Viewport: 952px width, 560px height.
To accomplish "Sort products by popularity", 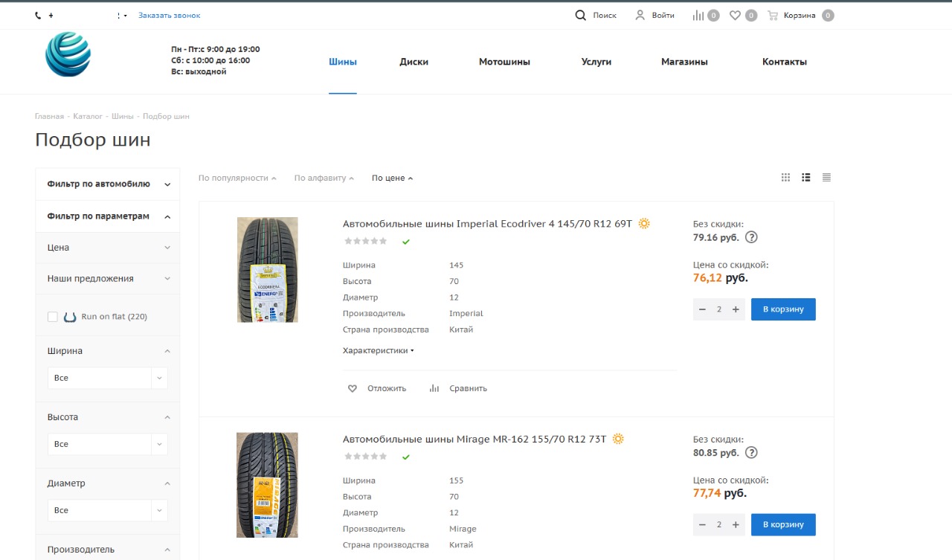I will tap(237, 178).
